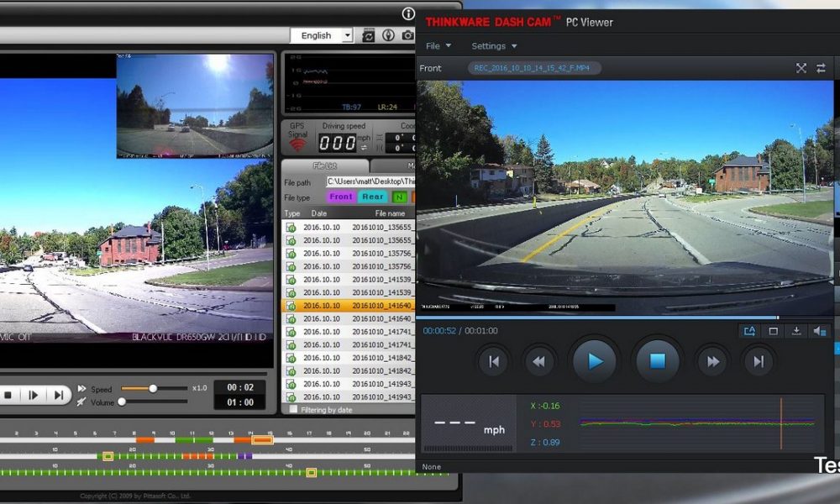Viewport: 840px width, 504px height.
Task: Click the 00 : 02 elapsed time display
Action: click(x=240, y=387)
